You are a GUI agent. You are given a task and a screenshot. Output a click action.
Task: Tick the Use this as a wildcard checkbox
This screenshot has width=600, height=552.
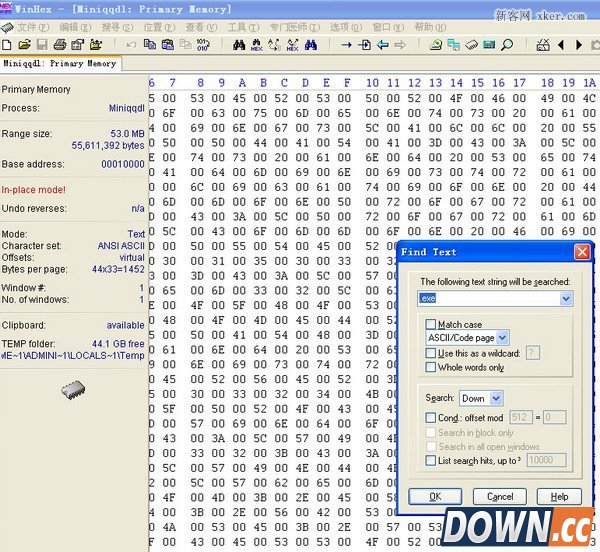pos(431,353)
